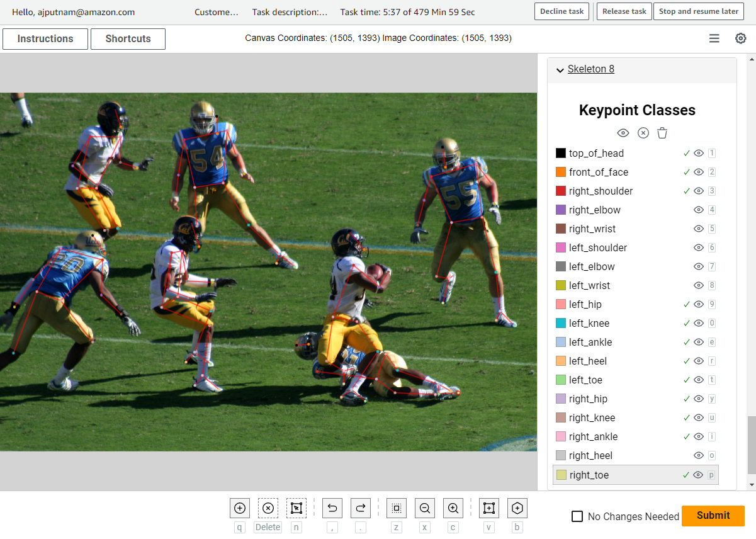
Task: Open the hamburger menu icon
Action: pos(714,38)
